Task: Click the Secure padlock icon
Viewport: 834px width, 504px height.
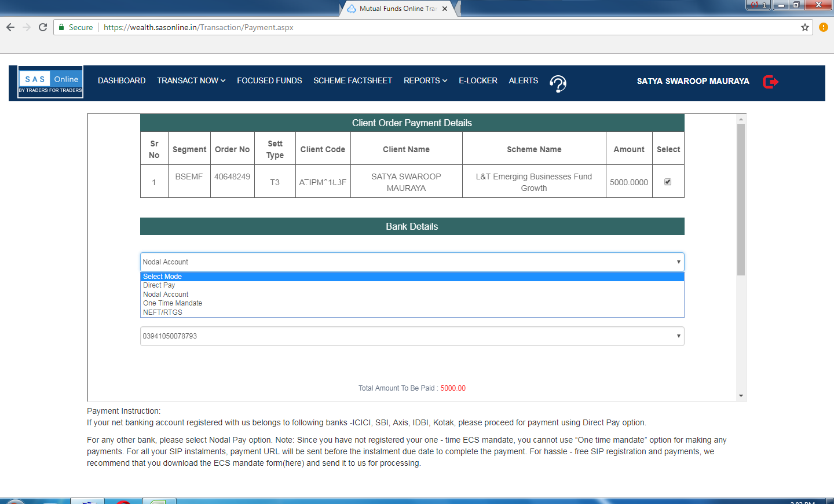Action: click(x=61, y=27)
